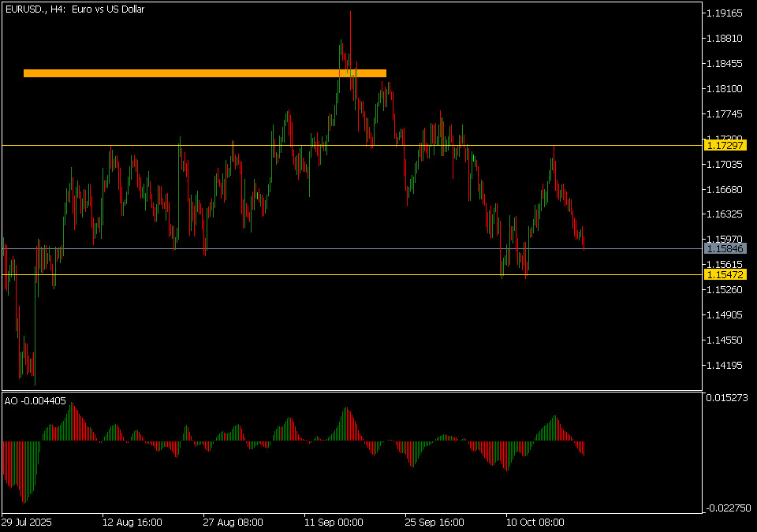The height and width of the screenshot is (532, 757).
Task: Click the 1.19165 value on price scale
Action: point(724,13)
